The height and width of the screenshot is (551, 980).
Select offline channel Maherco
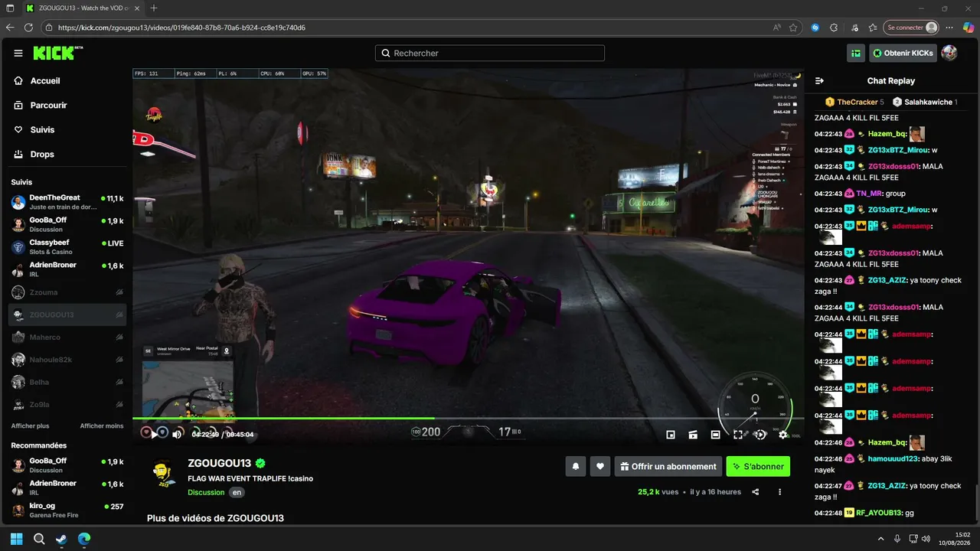67,337
